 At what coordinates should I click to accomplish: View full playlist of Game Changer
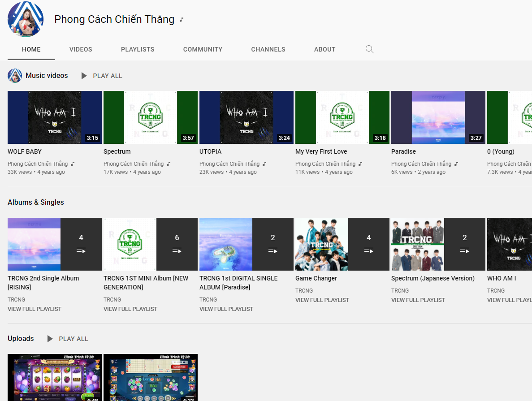tap(322, 300)
